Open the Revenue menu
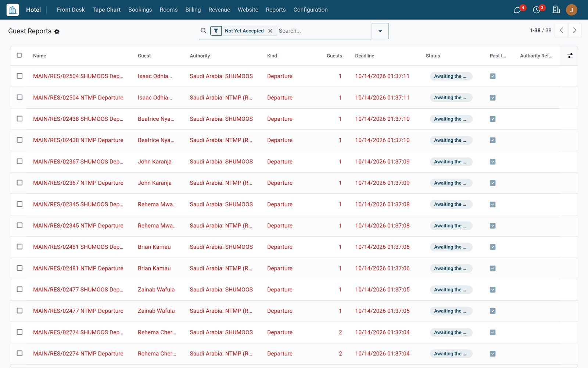 [x=219, y=10]
